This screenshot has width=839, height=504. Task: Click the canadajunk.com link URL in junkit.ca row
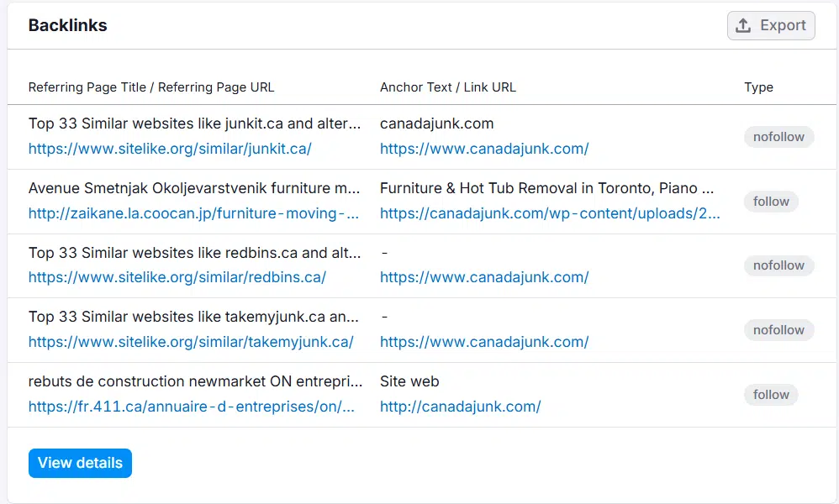point(483,149)
